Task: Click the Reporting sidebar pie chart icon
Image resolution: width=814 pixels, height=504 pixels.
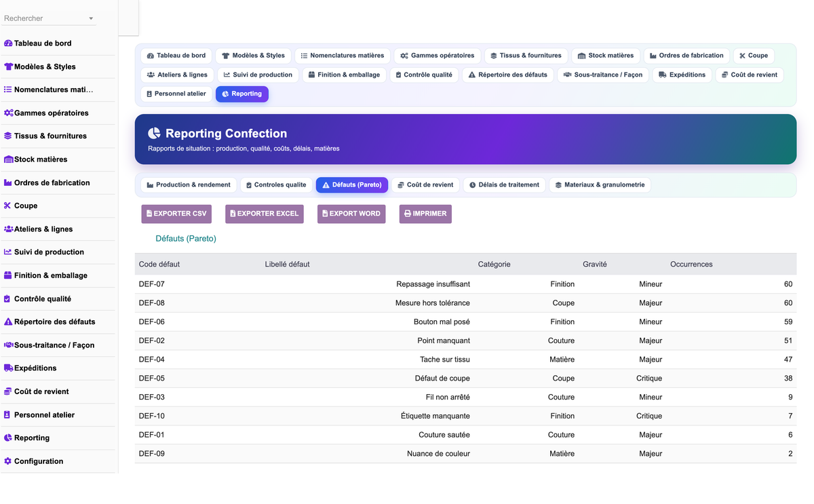Action: click(8, 438)
